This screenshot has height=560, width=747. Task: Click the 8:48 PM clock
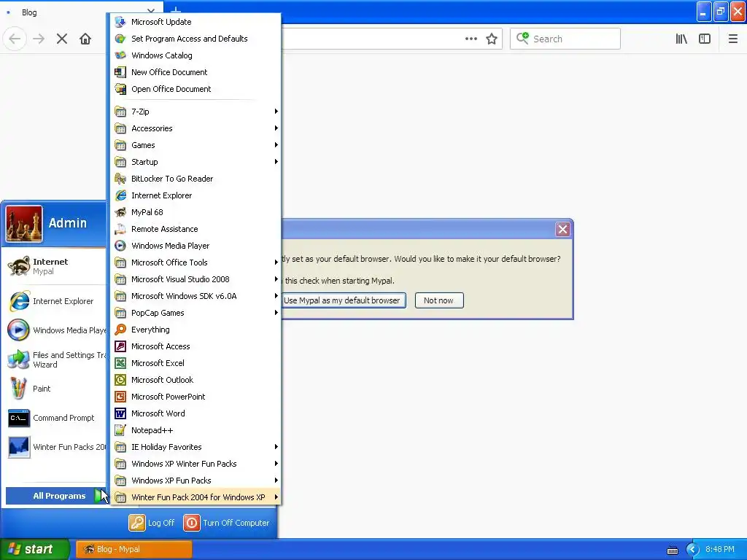click(720, 550)
